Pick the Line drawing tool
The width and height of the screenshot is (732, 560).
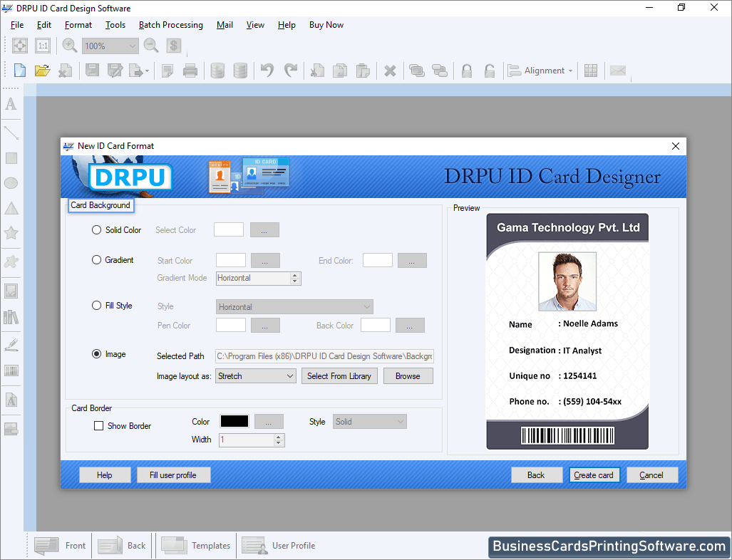11,132
